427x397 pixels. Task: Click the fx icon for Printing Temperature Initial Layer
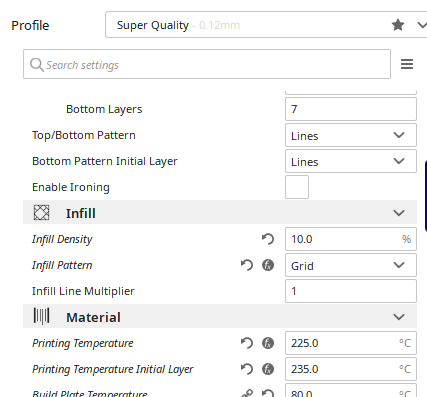coord(268,369)
